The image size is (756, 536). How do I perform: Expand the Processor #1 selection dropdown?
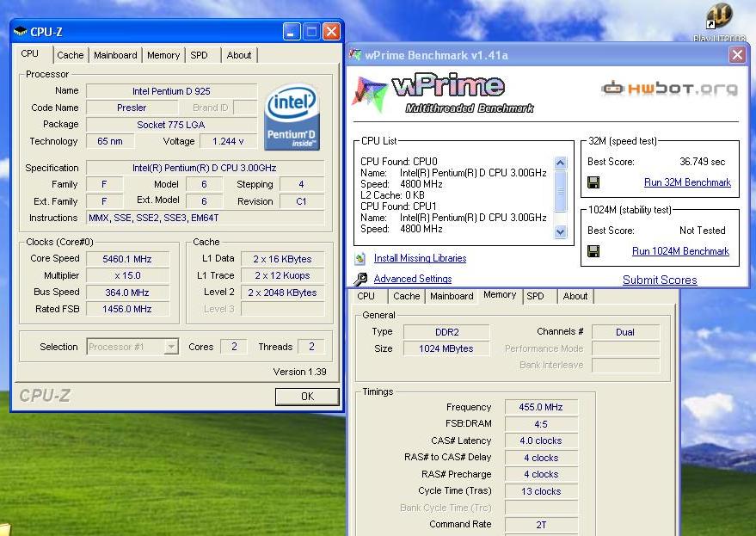[171, 347]
